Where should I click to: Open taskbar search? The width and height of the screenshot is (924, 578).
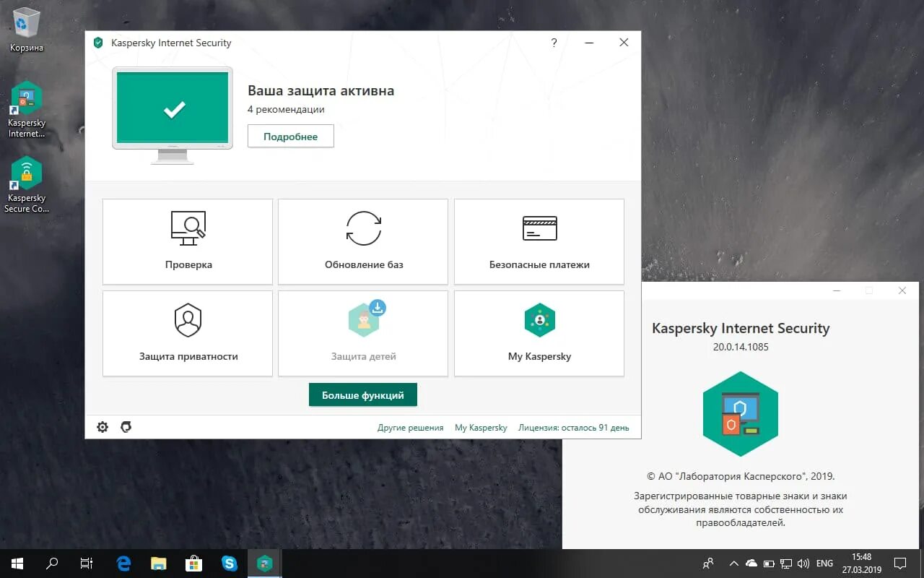(52, 563)
